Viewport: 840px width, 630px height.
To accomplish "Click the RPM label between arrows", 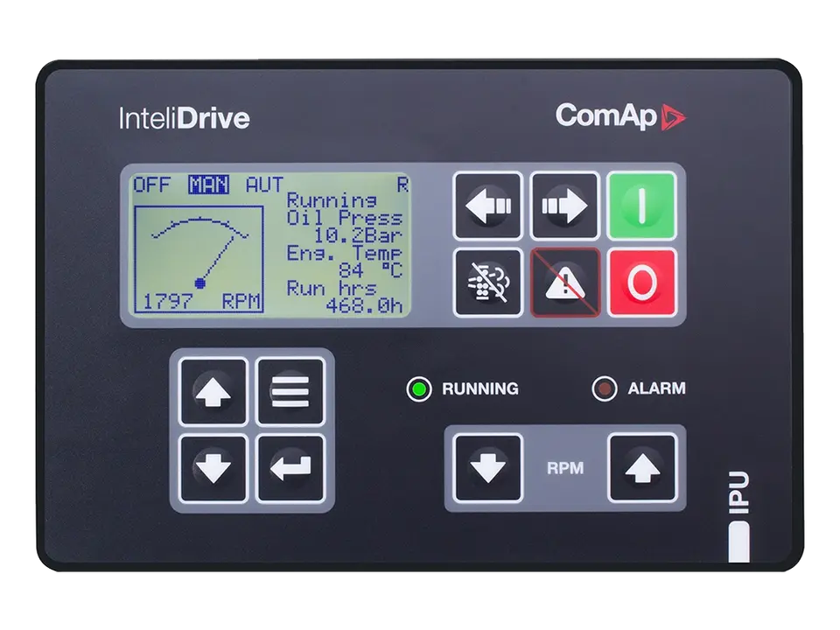I will click(565, 467).
